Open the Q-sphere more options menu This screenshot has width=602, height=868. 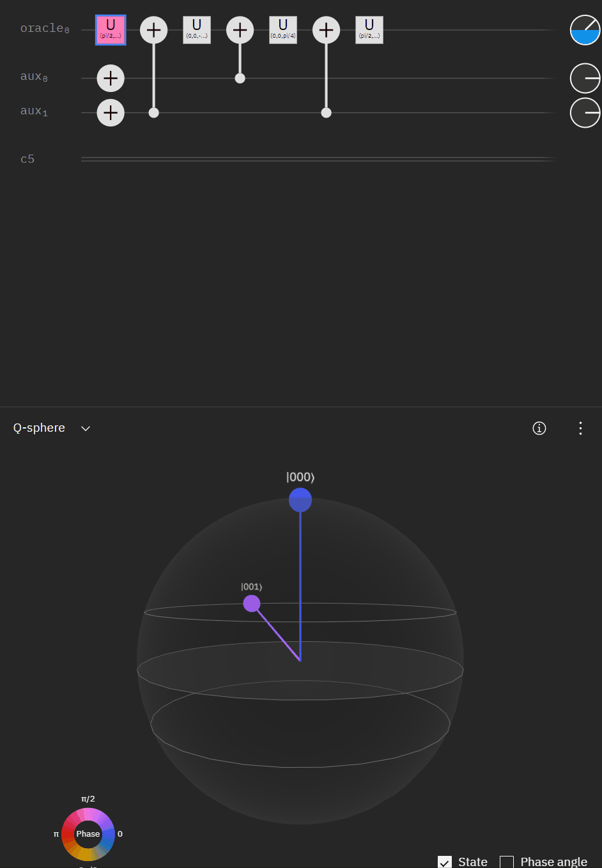580,428
